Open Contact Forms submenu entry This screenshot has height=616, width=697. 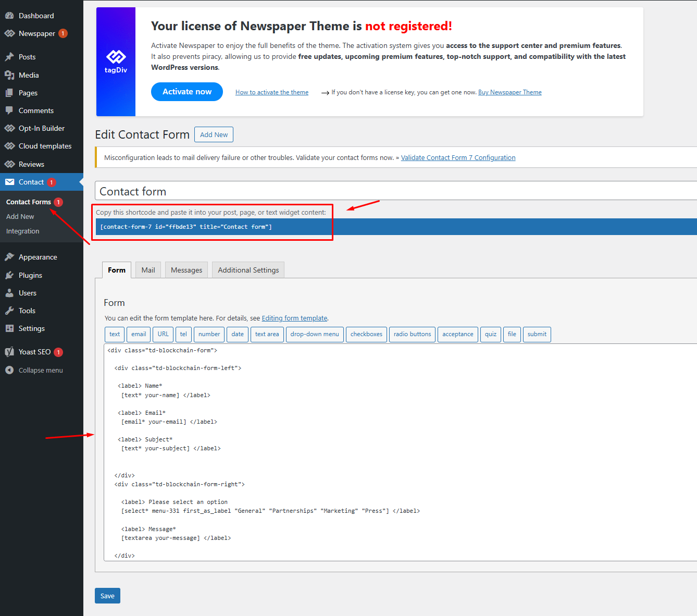click(x=29, y=202)
